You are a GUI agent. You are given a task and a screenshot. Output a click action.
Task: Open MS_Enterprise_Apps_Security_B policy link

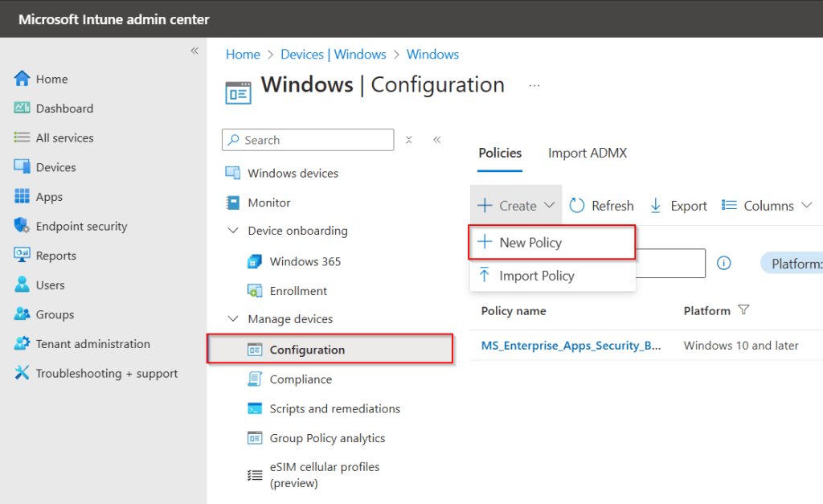571,346
